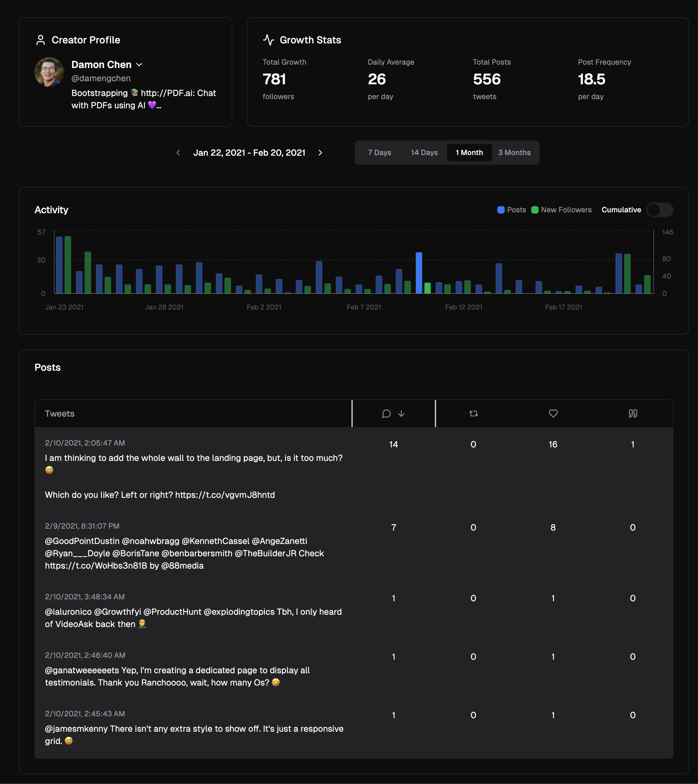Image resolution: width=698 pixels, height=784 pixels.
Task: Select the 3 Months range tab
Action: tap(514, 153)
